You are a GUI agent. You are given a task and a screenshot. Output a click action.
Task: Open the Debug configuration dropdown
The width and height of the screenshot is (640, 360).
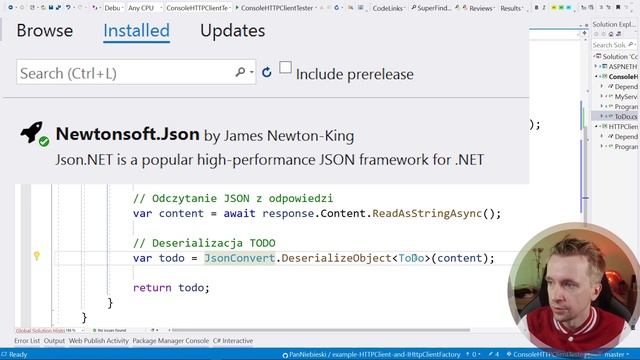pos(113,8)
